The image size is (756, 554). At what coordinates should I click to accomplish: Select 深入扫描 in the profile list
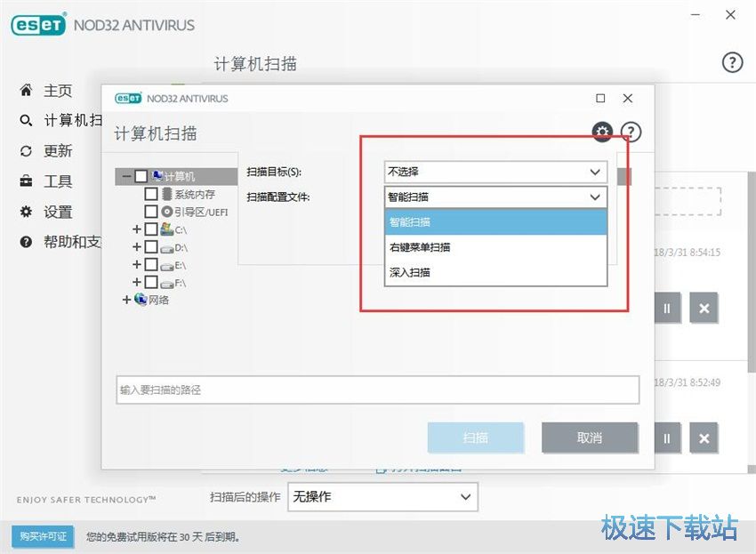495,272
